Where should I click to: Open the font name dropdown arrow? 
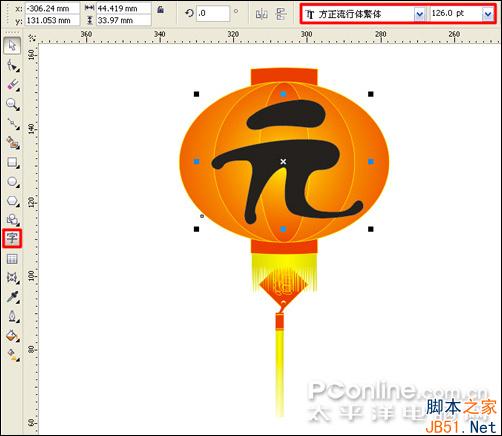click(x=419, y=14)
